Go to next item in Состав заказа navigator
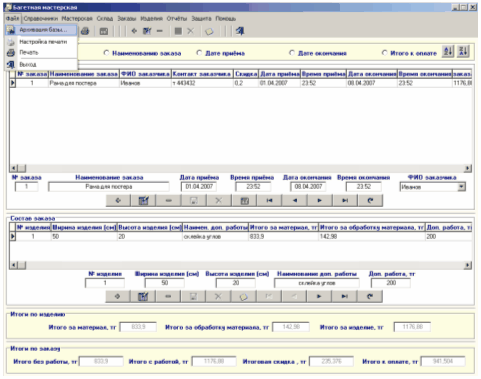Image resolution: width=481 pixels, height=379 pixels. coord(319,296)
